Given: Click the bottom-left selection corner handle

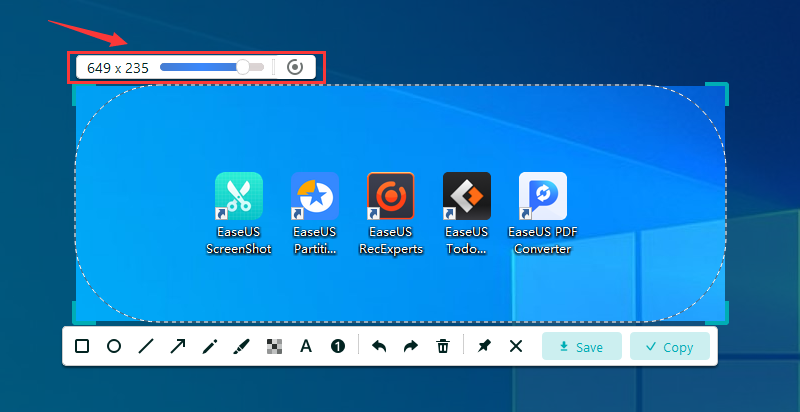Looking at the screenshot, I should [83, 312].
